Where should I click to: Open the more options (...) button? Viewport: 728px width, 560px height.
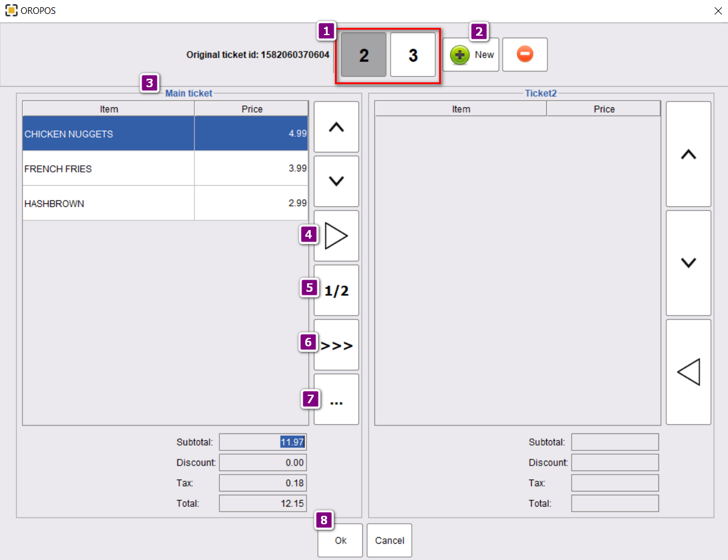336,399
